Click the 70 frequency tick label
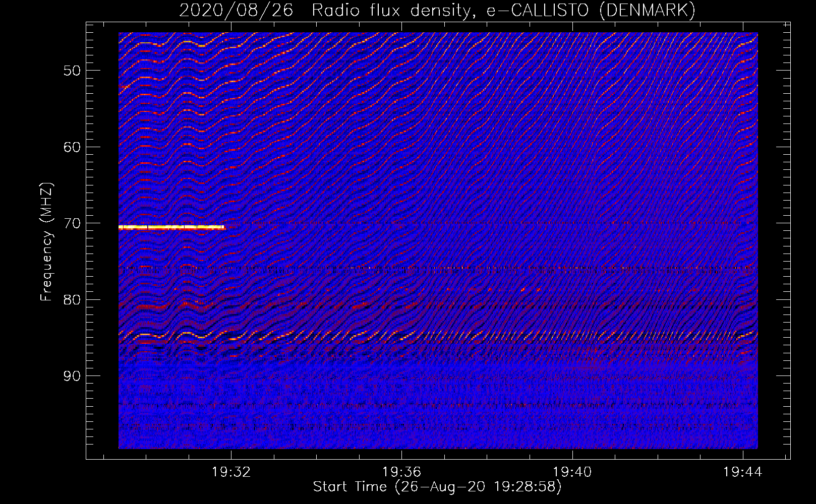Screen dimensions: 816x504 click(x=72, y=223)
